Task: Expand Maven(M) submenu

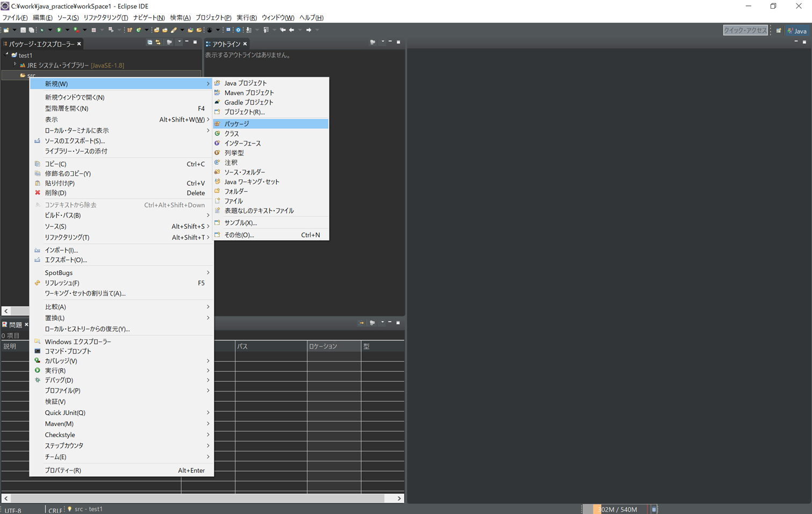Action: coord(121,424)
